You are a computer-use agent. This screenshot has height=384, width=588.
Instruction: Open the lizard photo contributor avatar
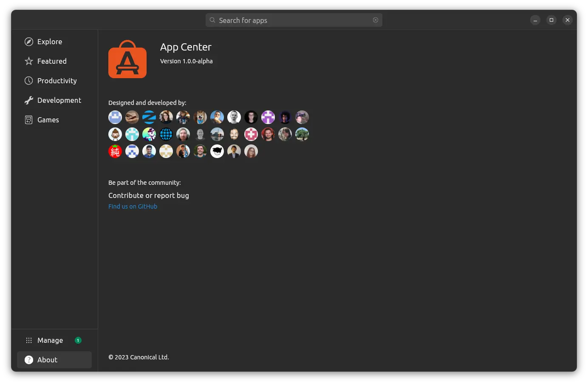[x=132, y=117]
